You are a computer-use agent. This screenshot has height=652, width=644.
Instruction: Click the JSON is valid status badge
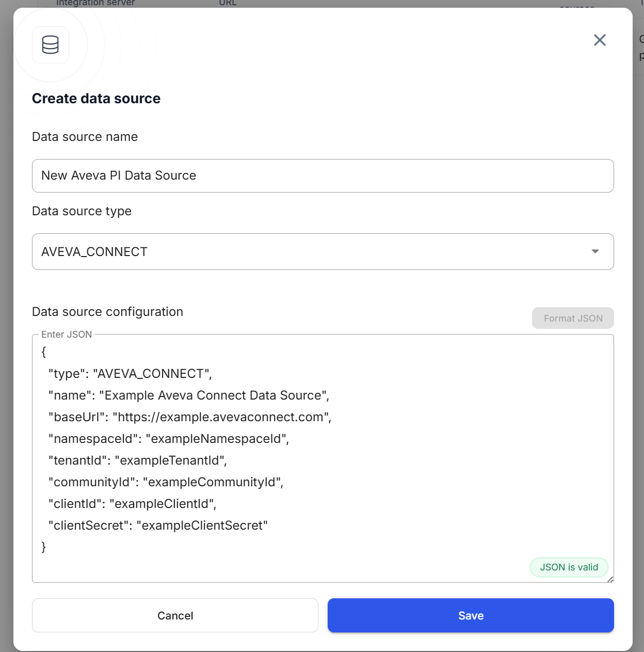point(569,567)
